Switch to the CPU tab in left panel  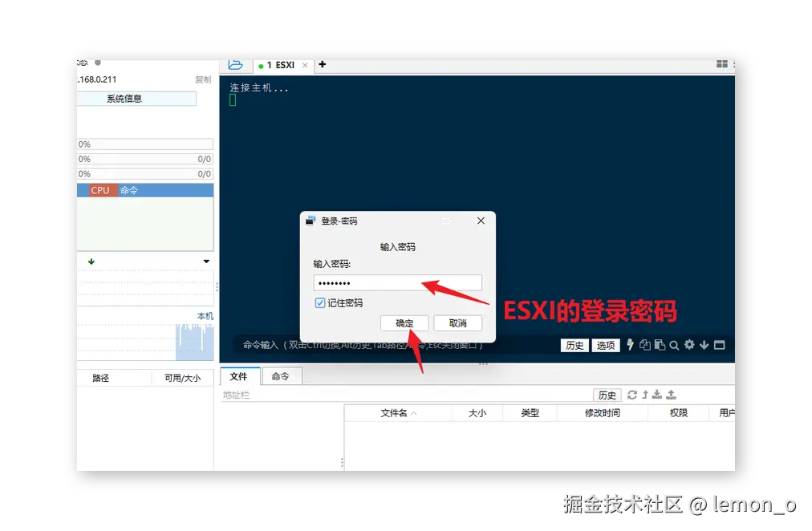tap(99, 190)
